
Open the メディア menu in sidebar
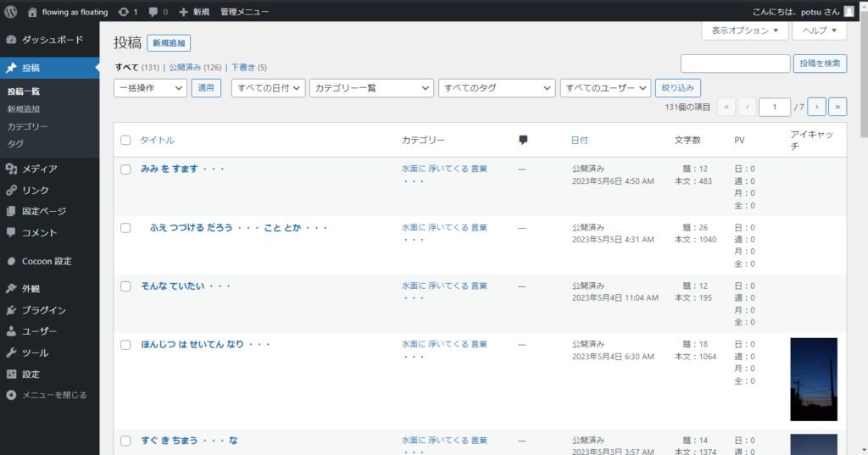click(x=39, y=169)
